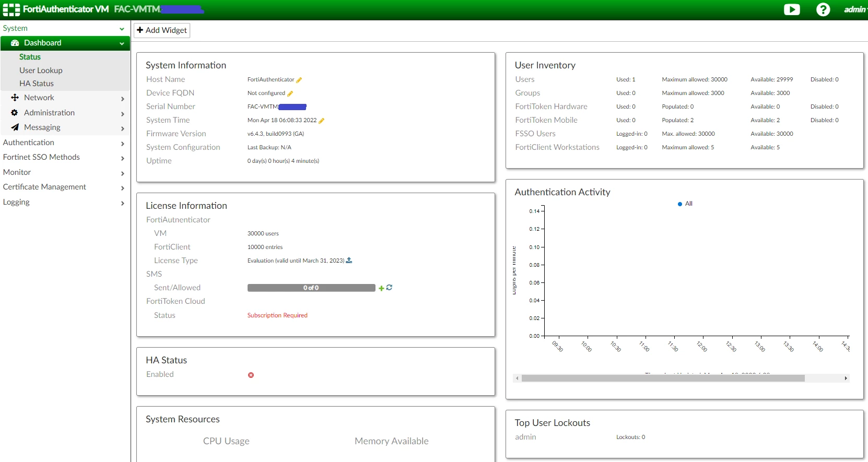This screenshot has height=462, width=868.
Task: Open the help question mark icon
Action: tap(823, 9)
